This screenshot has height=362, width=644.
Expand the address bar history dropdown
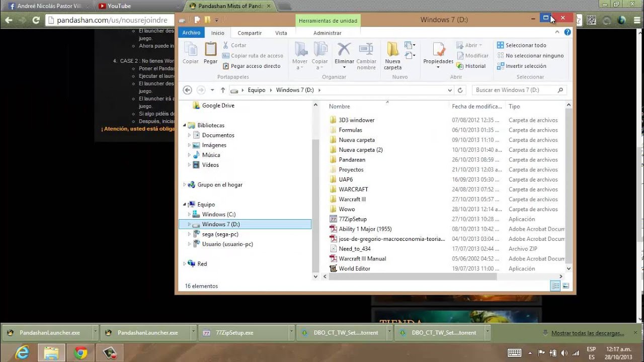[x=450, y=90]
